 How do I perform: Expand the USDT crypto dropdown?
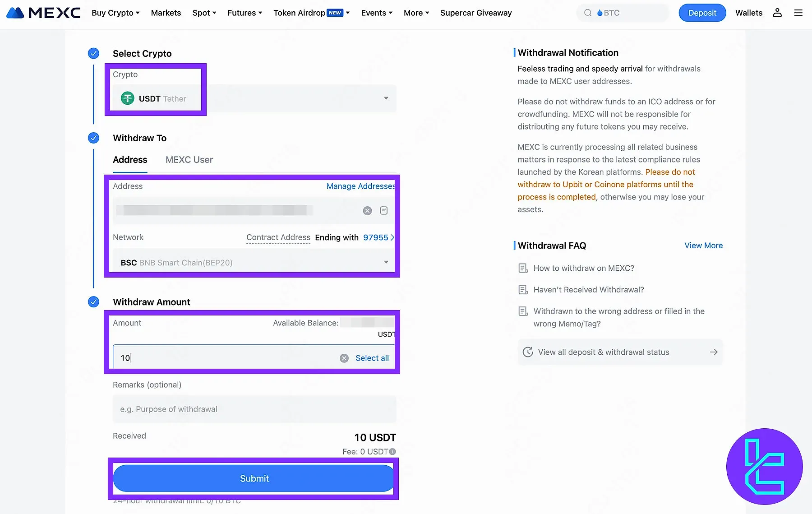(x=386, y=98)
